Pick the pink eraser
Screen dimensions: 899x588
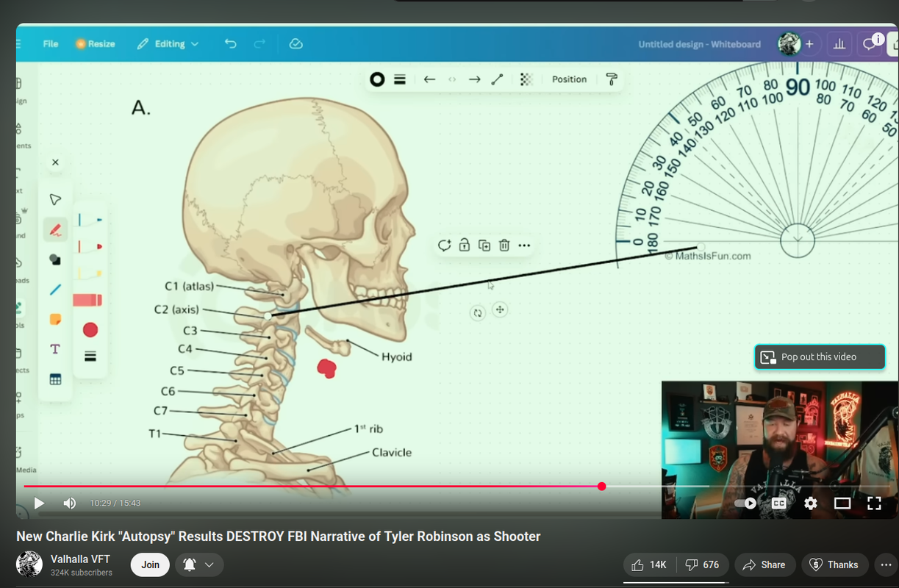(x=88, y=300)
